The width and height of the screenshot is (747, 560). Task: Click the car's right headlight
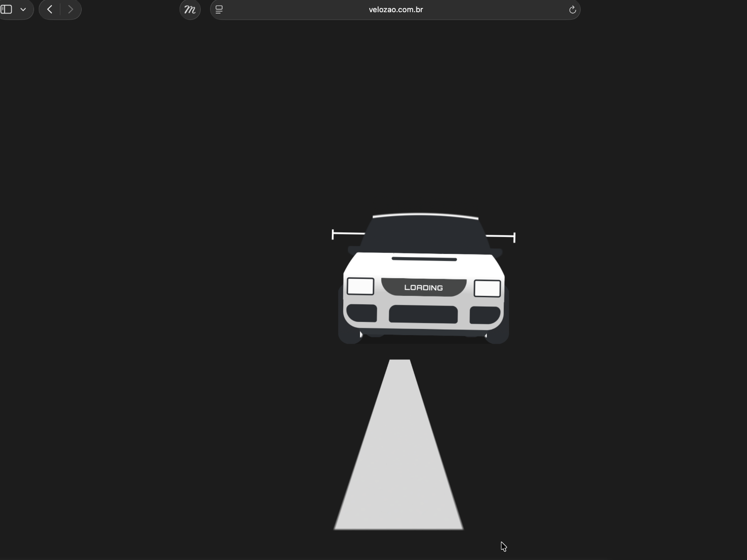[x=487, y=288]
